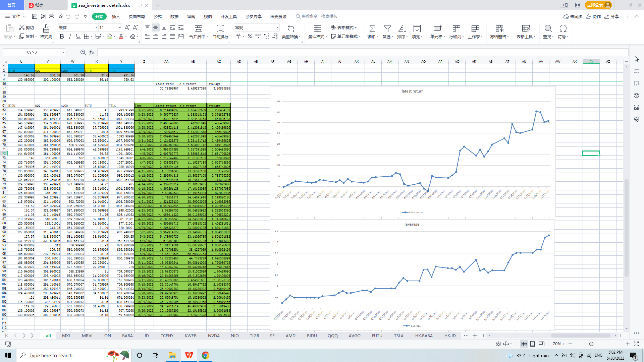Viewport: 644px width, 362px height.
Task: Click the Sum (求和) sigma icon
Action: (372, 29)
